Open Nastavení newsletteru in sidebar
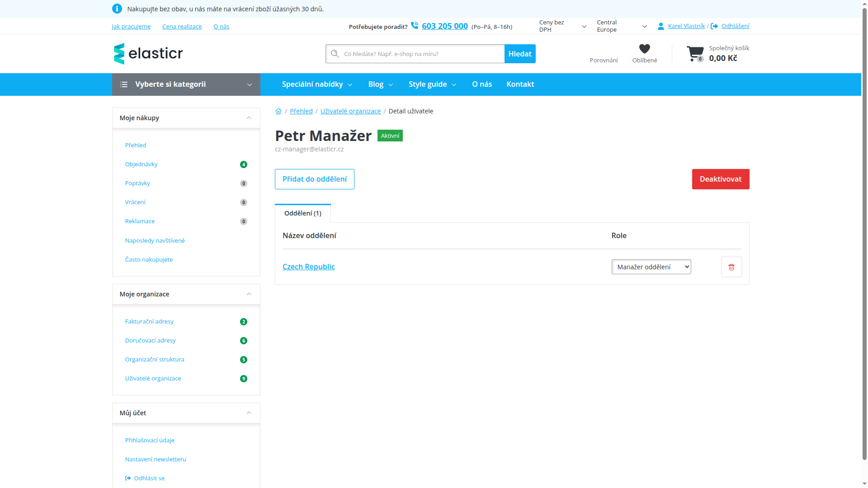Viewport: 868px width, 488px height. click(x=156, y=460)
